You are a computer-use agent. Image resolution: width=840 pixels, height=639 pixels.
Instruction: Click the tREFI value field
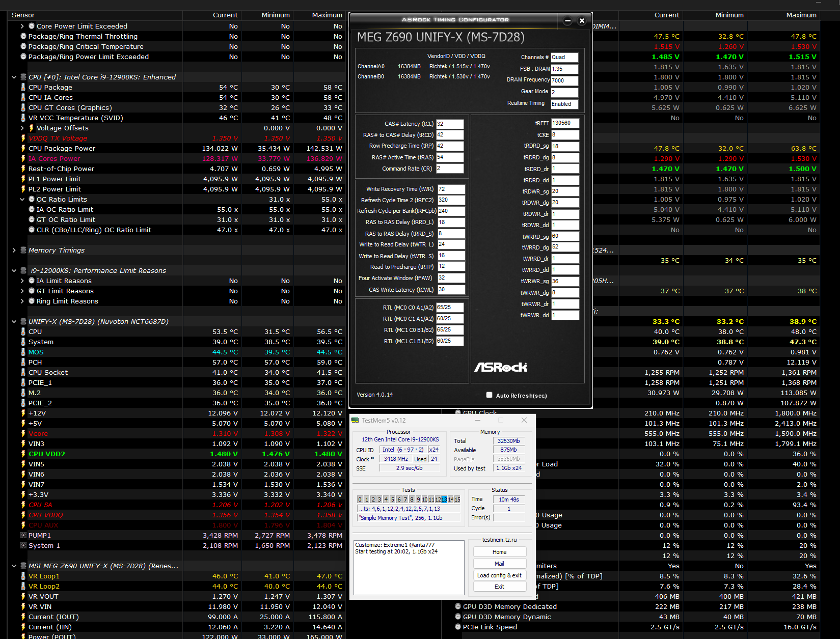pyautogui.click(x=565, y=123)
